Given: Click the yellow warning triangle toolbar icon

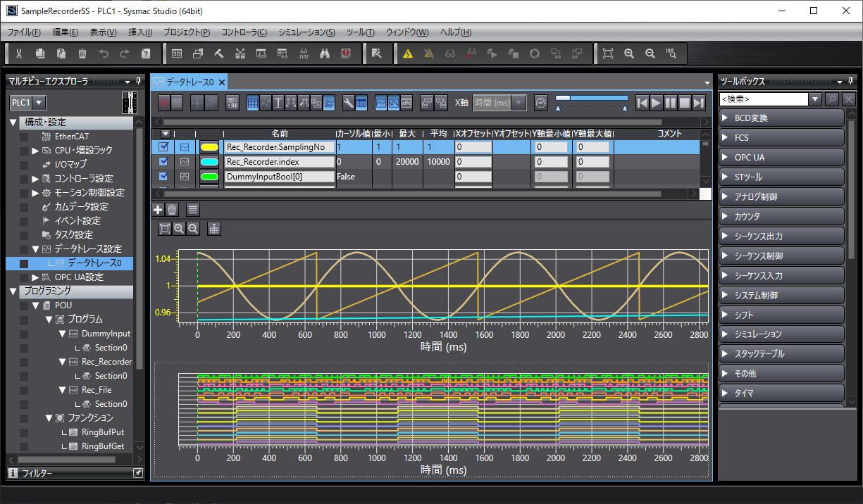Looking at the screenshot, I should [x=407, y=53].
